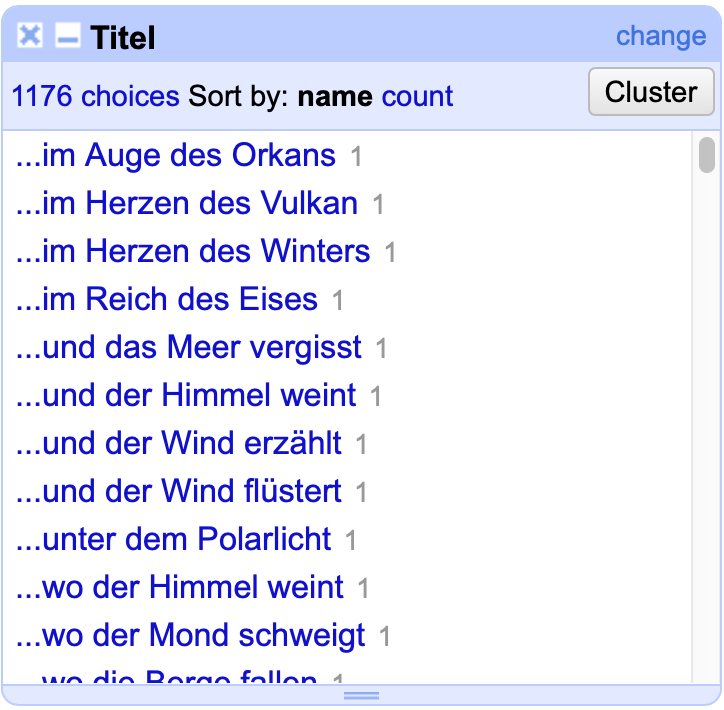Sort facet choices by name
The height and width of the screenshot is (710, 724).
click(335, 96)
